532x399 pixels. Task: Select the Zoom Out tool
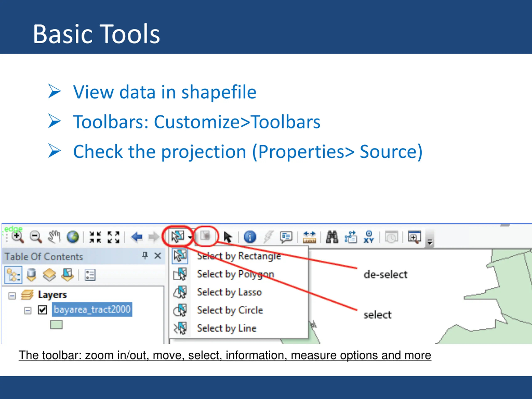tap(36, 237)
